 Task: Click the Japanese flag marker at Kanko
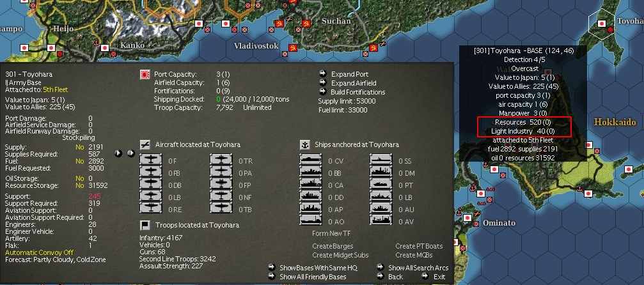pos(105,48)
